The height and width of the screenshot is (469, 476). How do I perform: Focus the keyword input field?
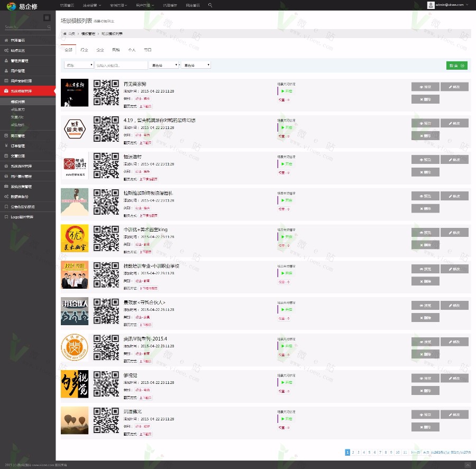coord(122,65)
